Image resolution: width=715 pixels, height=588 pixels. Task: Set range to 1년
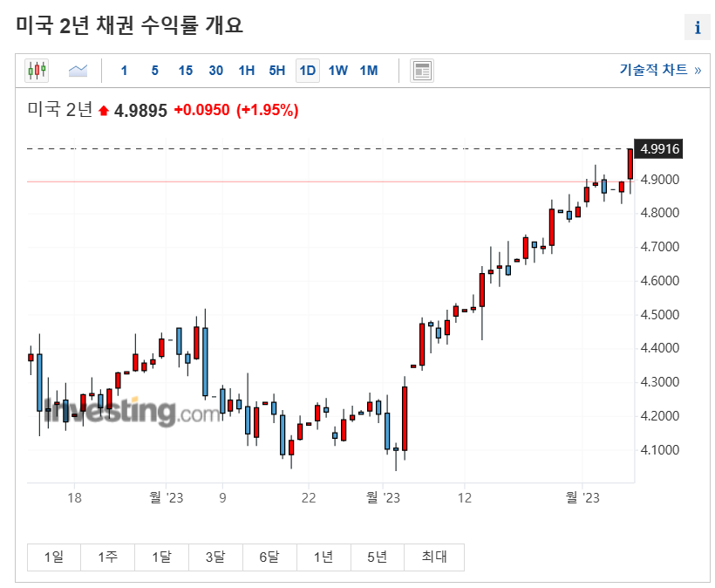click(323, 557)
